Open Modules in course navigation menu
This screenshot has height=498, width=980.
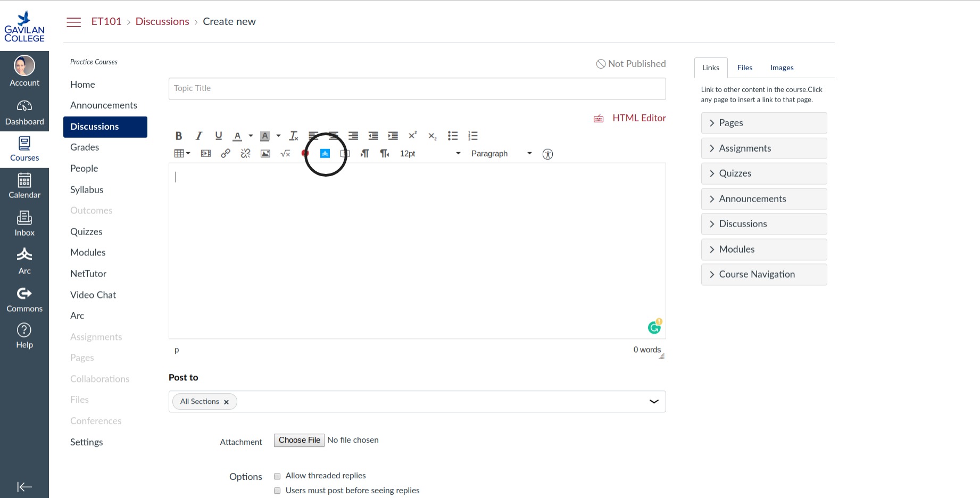pos(88,253)
